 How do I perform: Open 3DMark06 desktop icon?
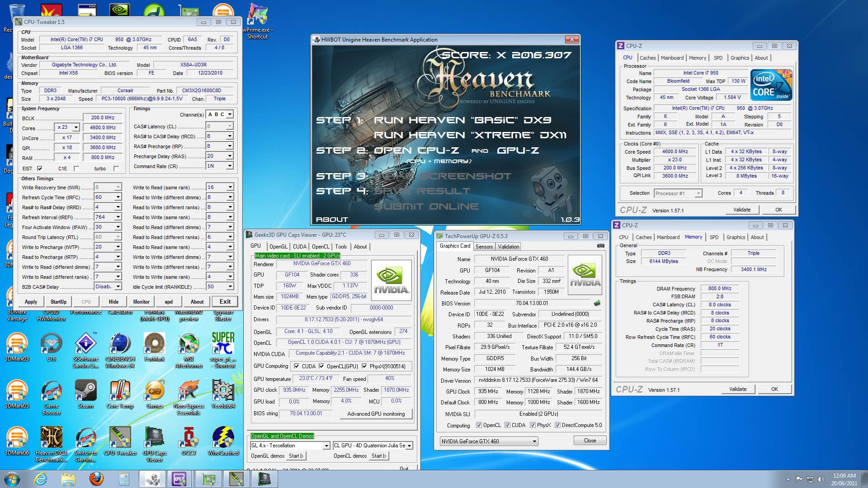(x=17, y=441)
